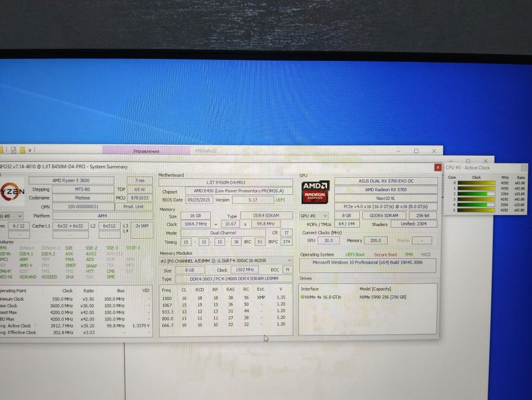Click the Cache L1 value 6x32 + 6x32
The width and height of the screenshot is (532, 400).
click(x=70, y=226)
